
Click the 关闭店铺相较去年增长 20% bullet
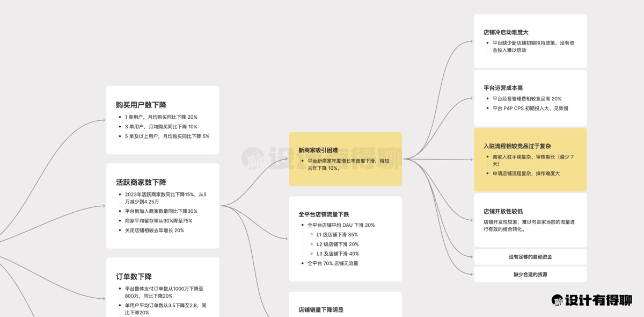click(x=155, y=230)
